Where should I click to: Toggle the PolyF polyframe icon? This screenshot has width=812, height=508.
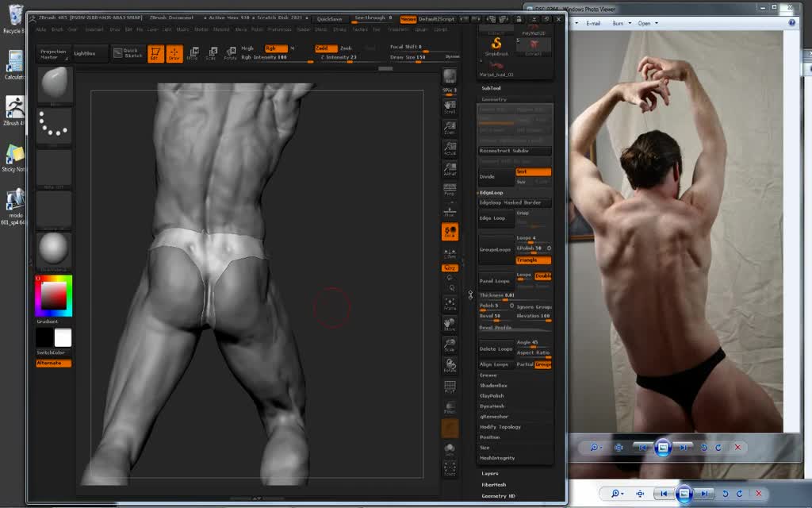coord(450,387)
